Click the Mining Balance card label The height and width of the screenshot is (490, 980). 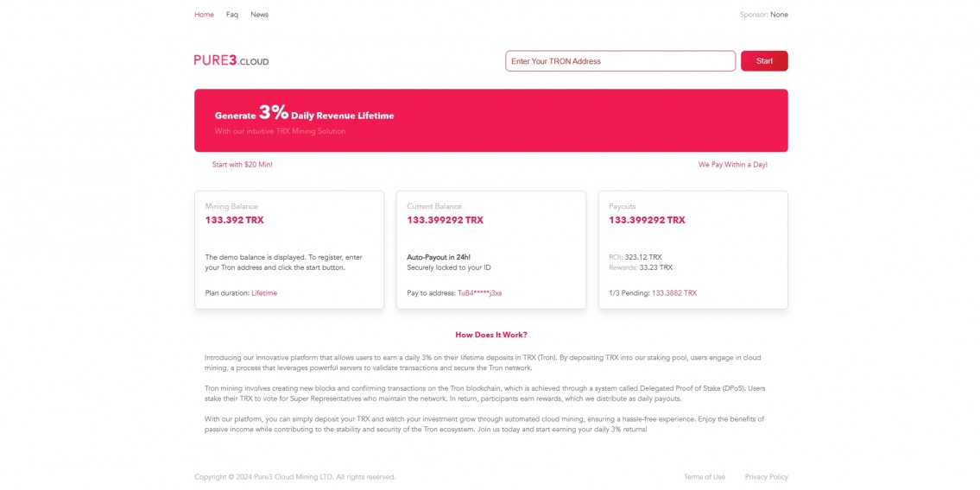231,207
